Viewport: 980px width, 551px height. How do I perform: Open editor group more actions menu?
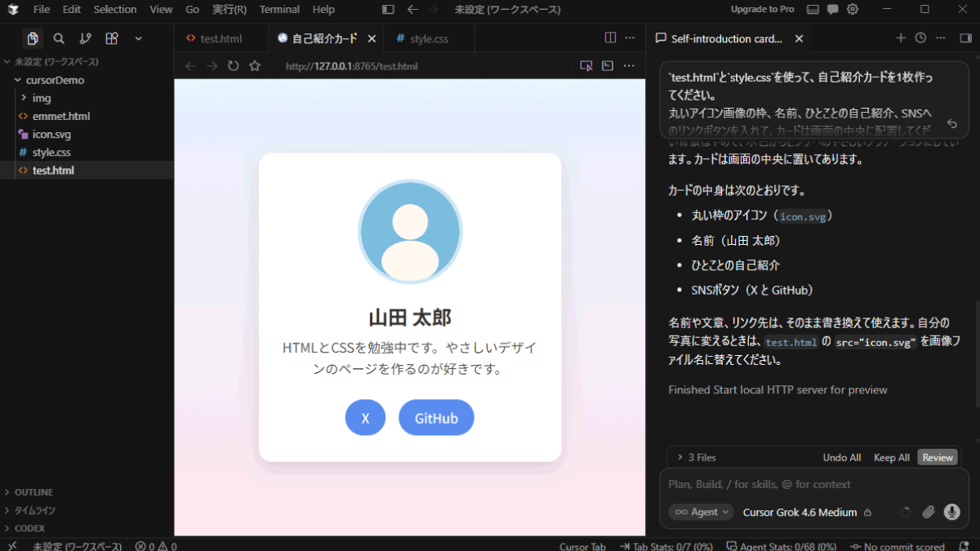630,38
